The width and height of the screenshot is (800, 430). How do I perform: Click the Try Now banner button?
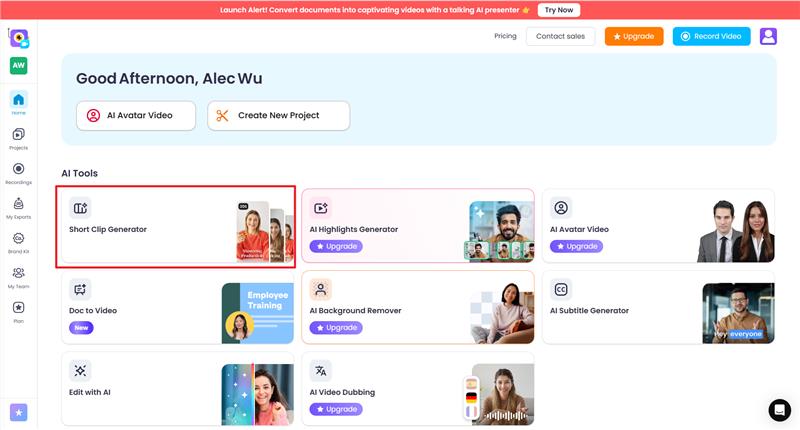coord(559,10)
